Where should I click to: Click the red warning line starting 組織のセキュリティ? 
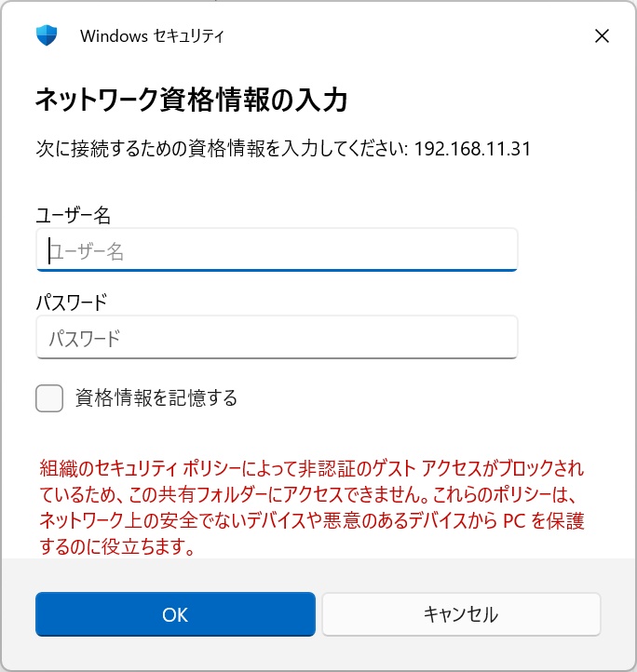pyautogui.click(x=312, y=467)
